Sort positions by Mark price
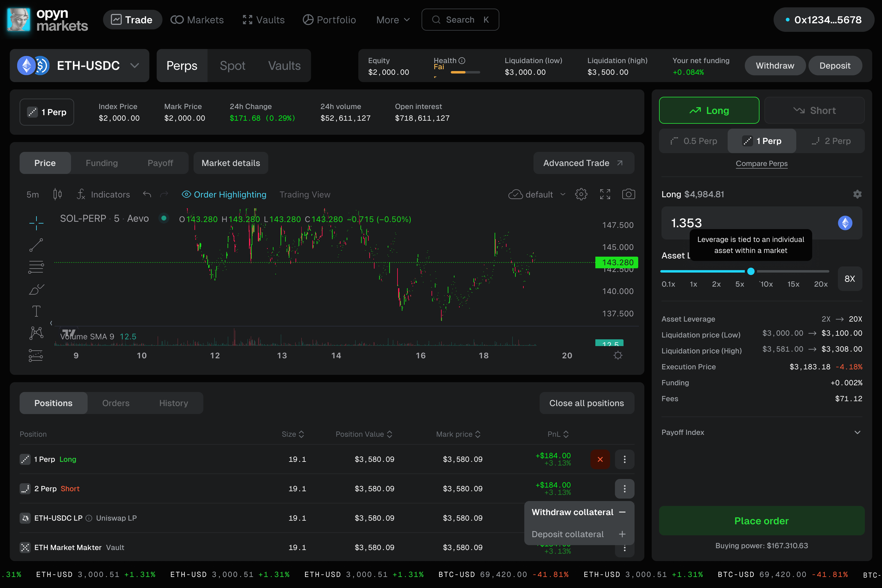 (458, 434)
